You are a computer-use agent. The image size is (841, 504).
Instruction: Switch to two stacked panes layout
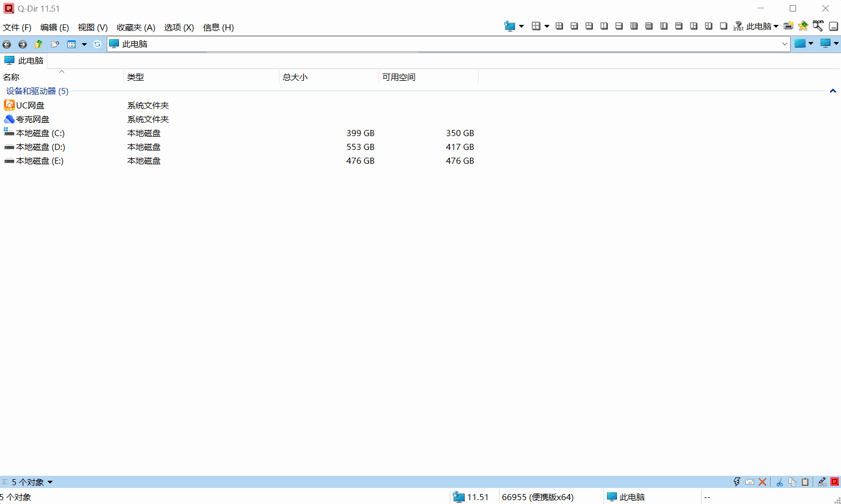pyautogui.click(x=619, y=26)
